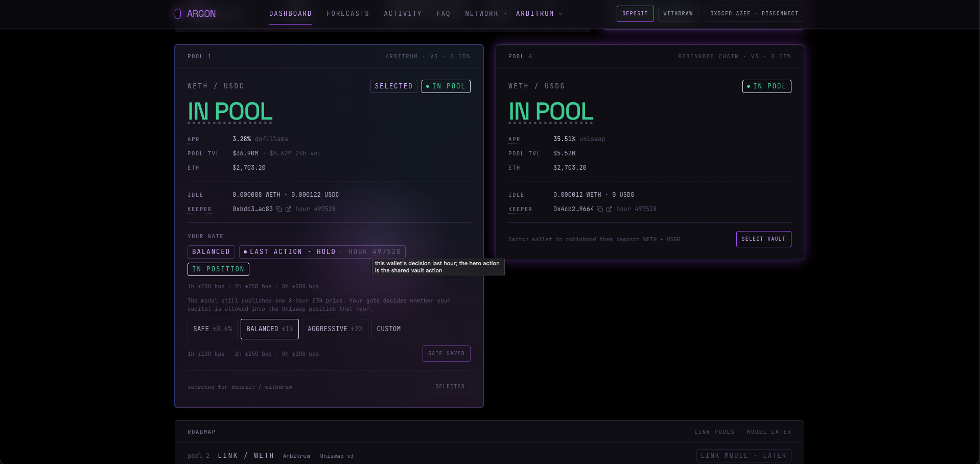Click the Deposit button

[635, 14]
